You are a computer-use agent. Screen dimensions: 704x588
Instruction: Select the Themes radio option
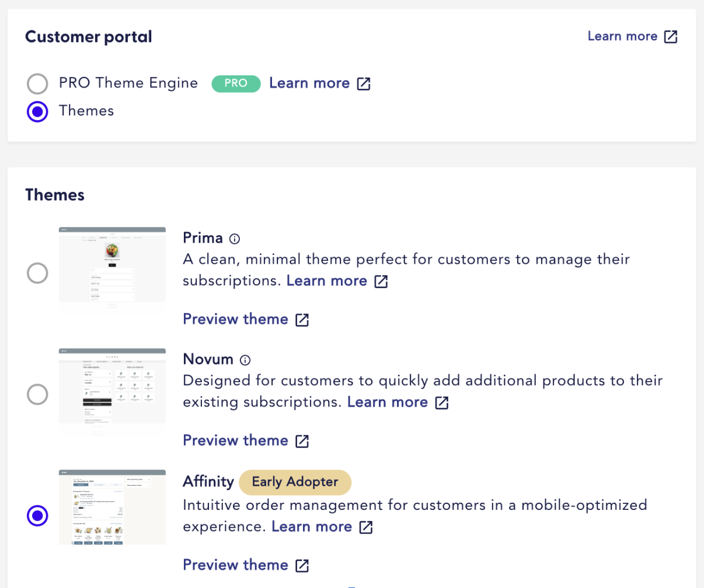click(37, 111)
